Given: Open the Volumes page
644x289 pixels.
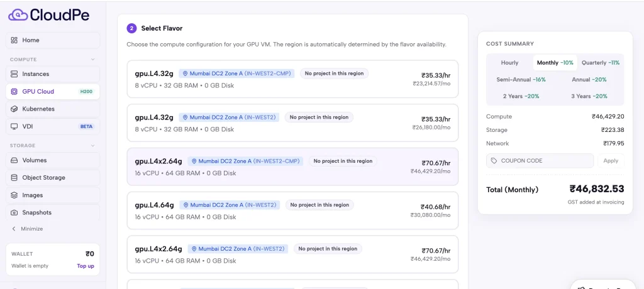Looking at the screenshot, I should point(53,160).
